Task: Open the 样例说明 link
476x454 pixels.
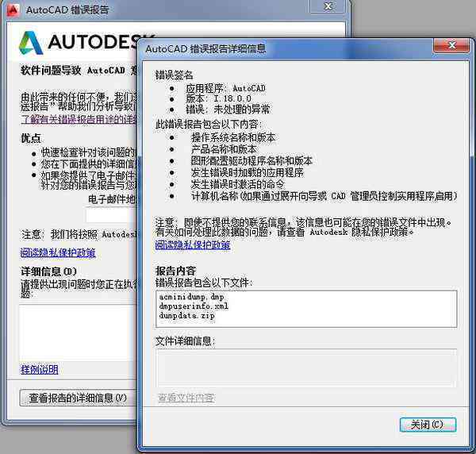Action: coord(39,370)
